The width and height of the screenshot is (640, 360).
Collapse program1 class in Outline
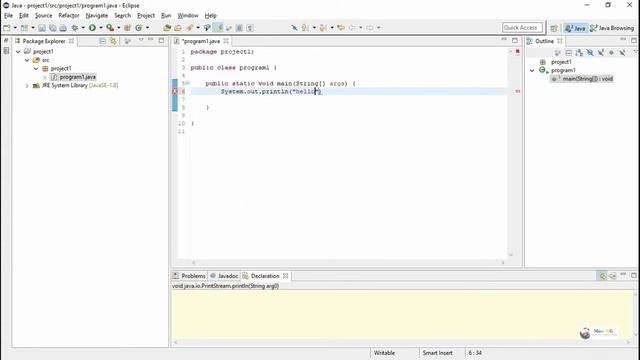point(532,71)
